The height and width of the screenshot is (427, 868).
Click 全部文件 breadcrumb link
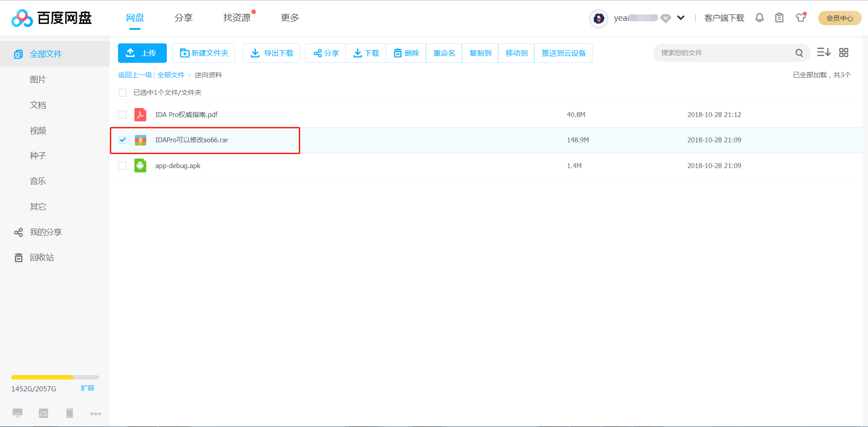pyautogui.click(x=171, y=75)
